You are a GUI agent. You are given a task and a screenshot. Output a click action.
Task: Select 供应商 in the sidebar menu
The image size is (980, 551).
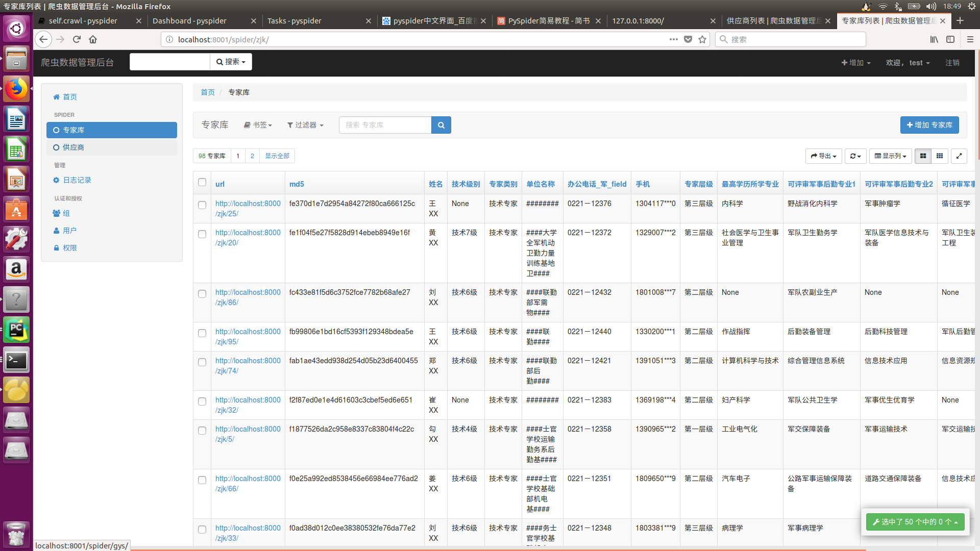coord(73,147)
